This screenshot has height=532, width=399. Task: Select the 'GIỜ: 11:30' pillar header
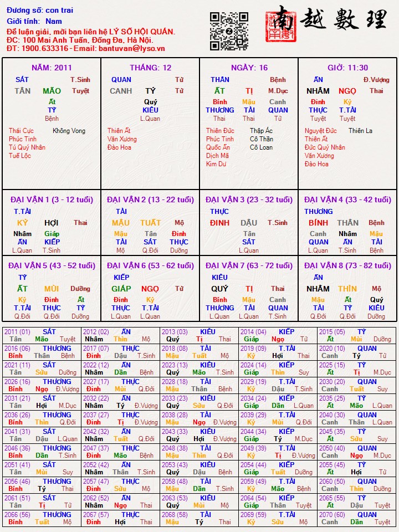348,68
